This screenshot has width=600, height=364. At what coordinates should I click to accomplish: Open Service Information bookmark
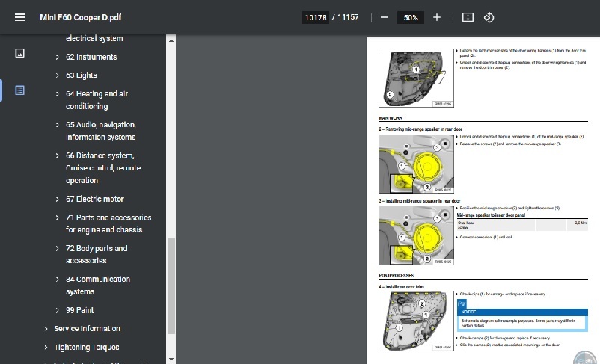coord(88,329)
